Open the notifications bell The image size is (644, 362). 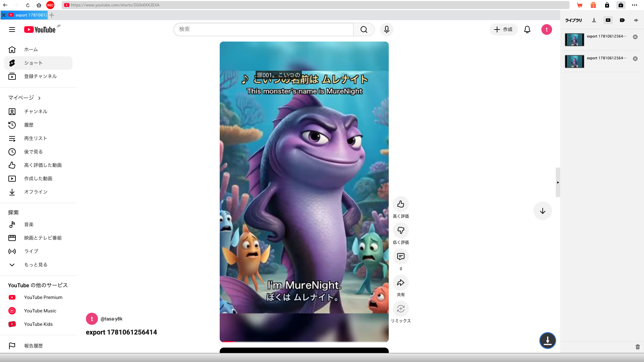pos(527,29)
